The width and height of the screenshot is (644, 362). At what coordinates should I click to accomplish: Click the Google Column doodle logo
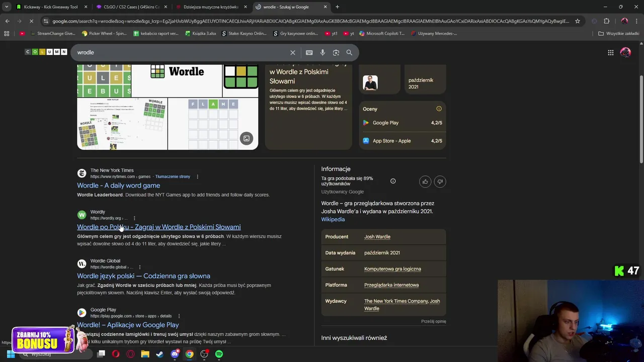(x=46, y=52)
